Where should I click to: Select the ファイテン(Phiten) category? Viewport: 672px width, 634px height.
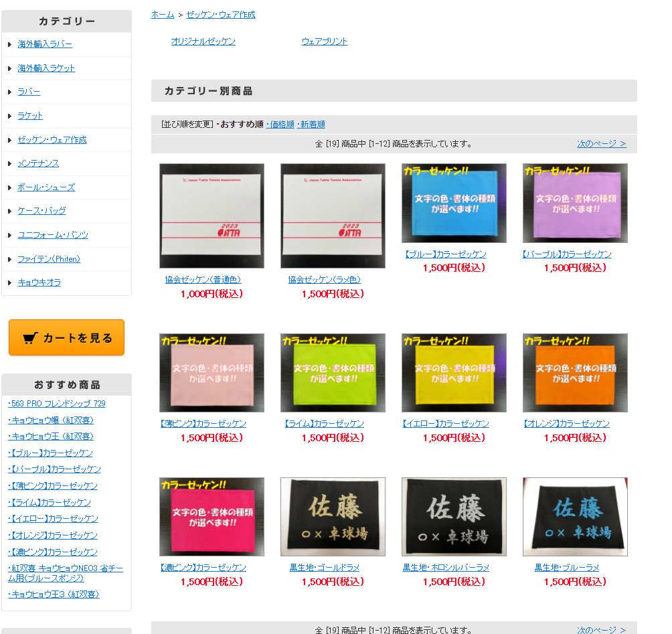click(49, 259)
